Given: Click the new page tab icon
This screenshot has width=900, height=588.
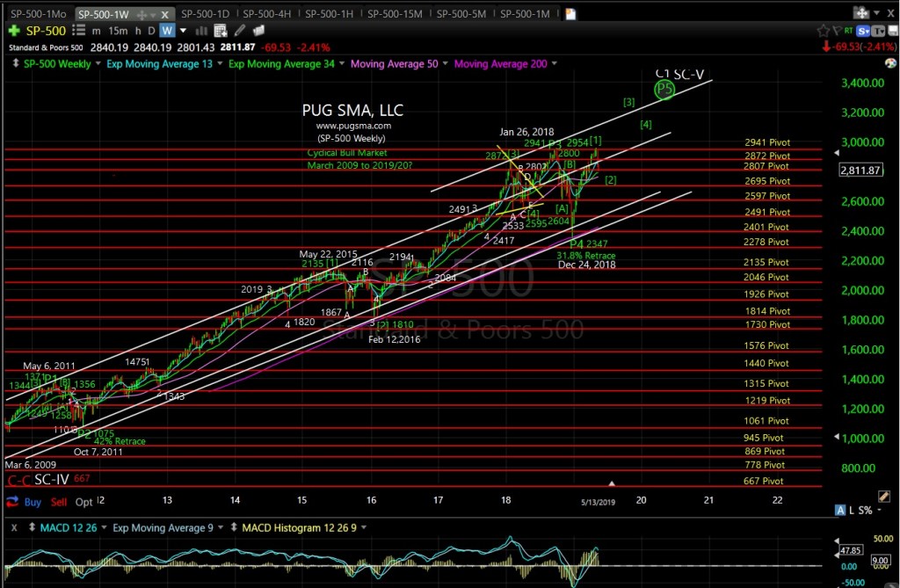Looking at the screenshot, I should coord(570,14).
